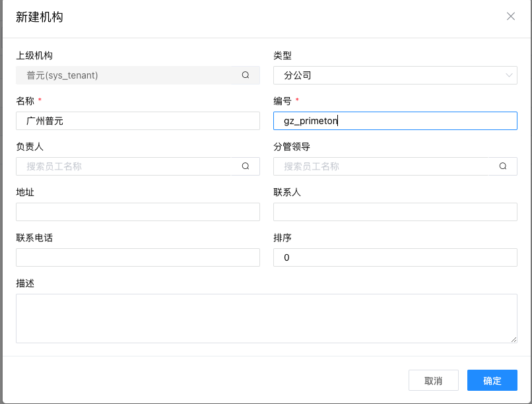
Task: Click the 描述 description textarea
Action: click(266, 317)
